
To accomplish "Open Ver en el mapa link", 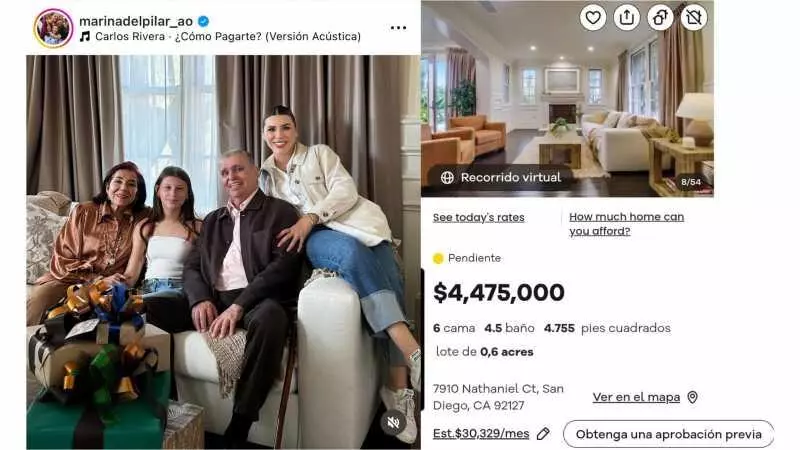I will [x=636, y=397].
